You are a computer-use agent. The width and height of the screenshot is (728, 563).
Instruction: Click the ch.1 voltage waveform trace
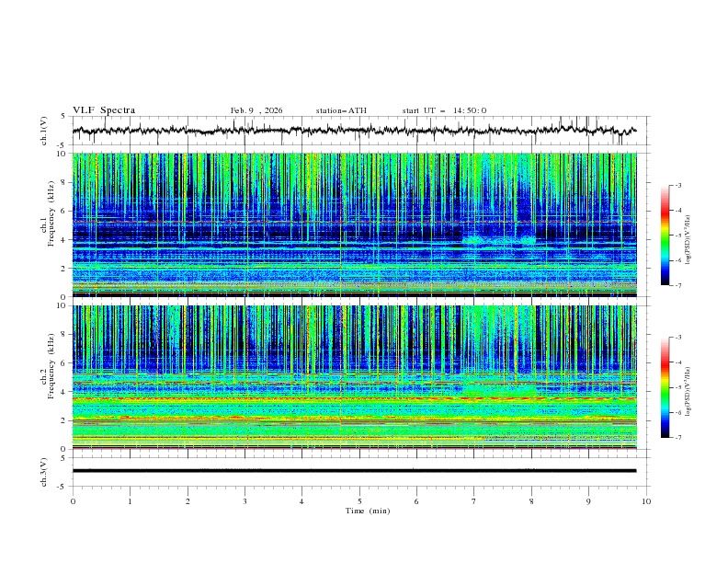tap(354, 131)
